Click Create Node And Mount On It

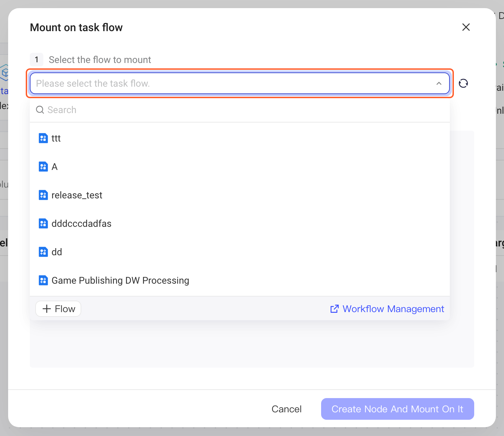pos(398,409)
